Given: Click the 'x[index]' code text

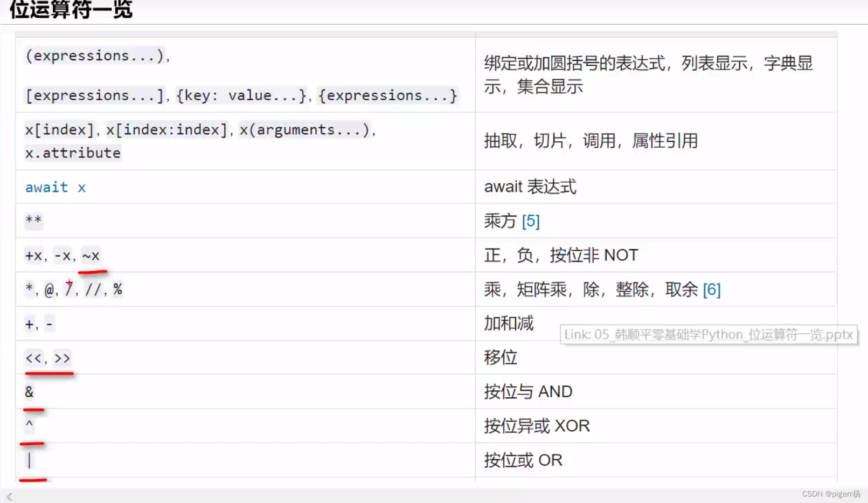Looking at the screenshot, I should tap(60, 130).
